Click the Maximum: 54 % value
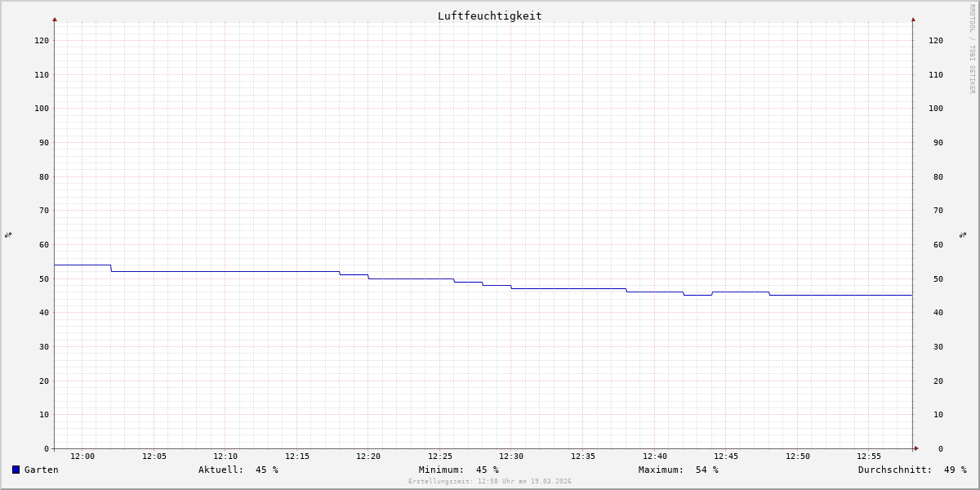Screen dimensions: 980x490 [679, 470]
